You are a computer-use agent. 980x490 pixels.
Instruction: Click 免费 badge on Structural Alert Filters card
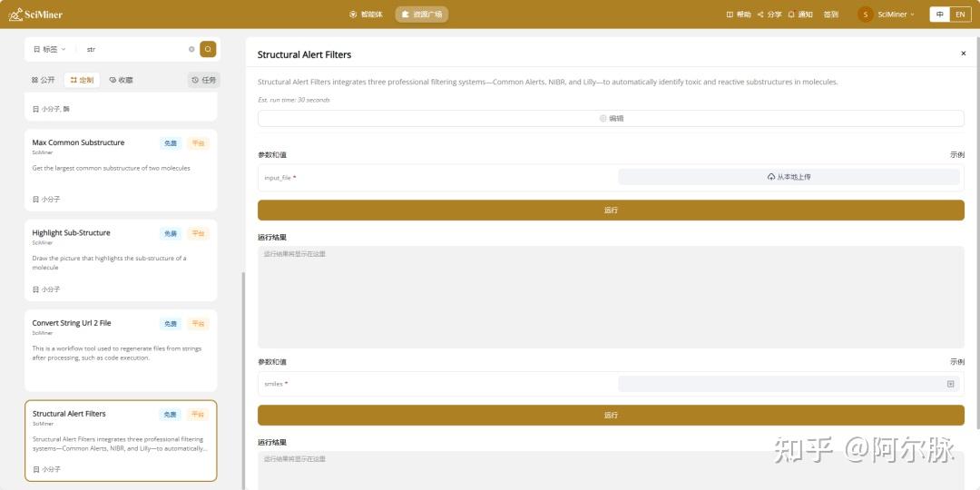pos(171,415)
